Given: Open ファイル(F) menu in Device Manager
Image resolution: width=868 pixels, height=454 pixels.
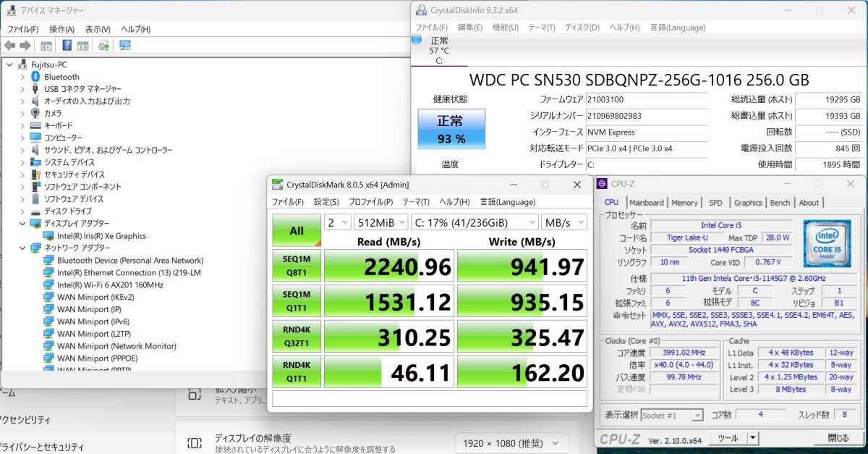Looking at the screenshot, I should [x=22, y=29].
